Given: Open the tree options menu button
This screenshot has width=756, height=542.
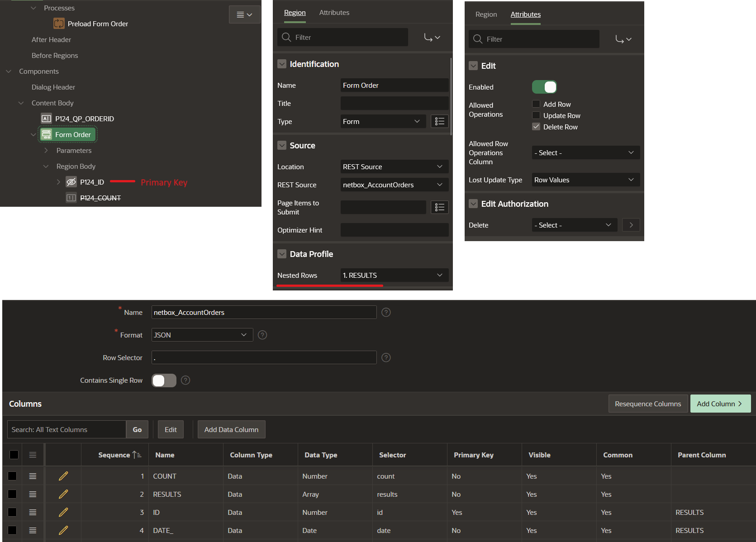Looking at the screenshot, I should tap(244, 14).
